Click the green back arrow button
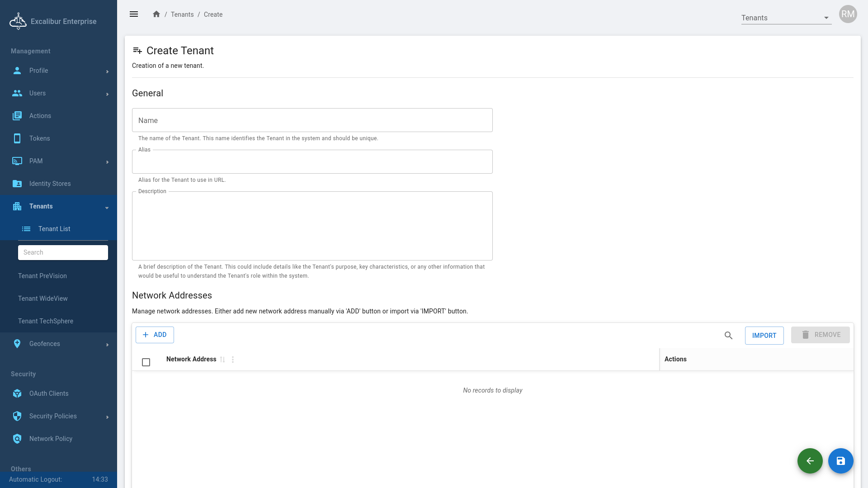 [810, 461]
